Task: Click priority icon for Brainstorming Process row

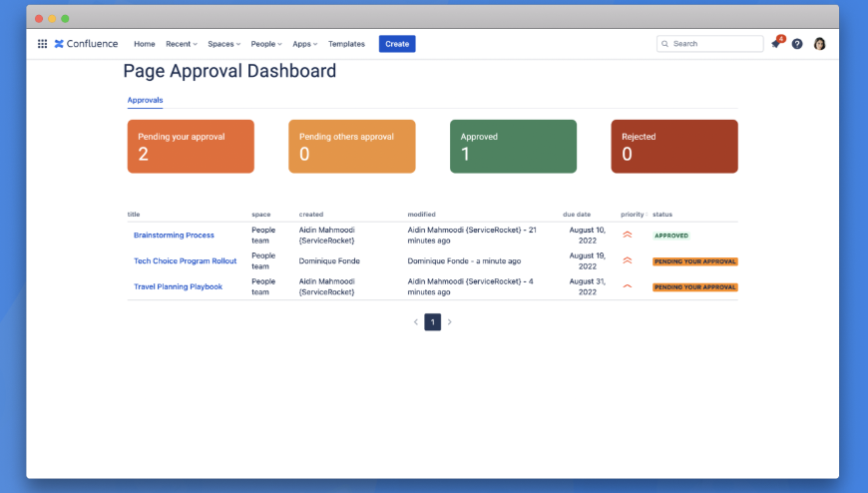Action: (x=628, y=236)
